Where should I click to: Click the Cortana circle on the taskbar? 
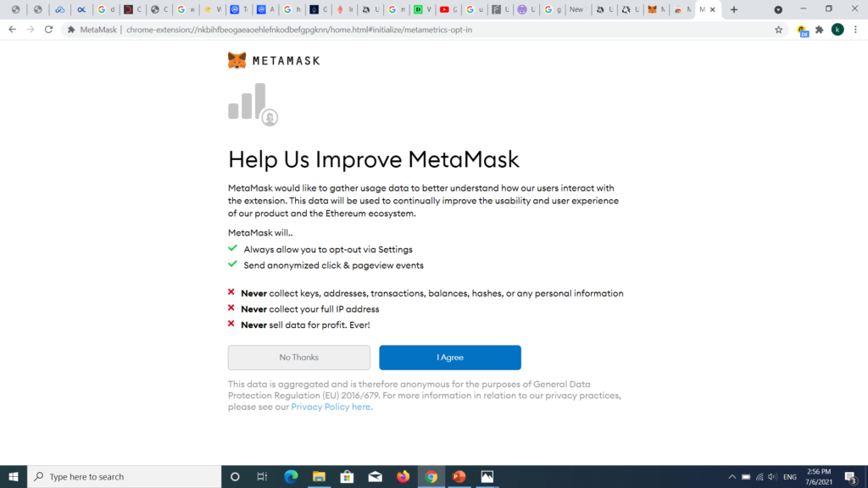pyautogui.click(x=235, y=476)
